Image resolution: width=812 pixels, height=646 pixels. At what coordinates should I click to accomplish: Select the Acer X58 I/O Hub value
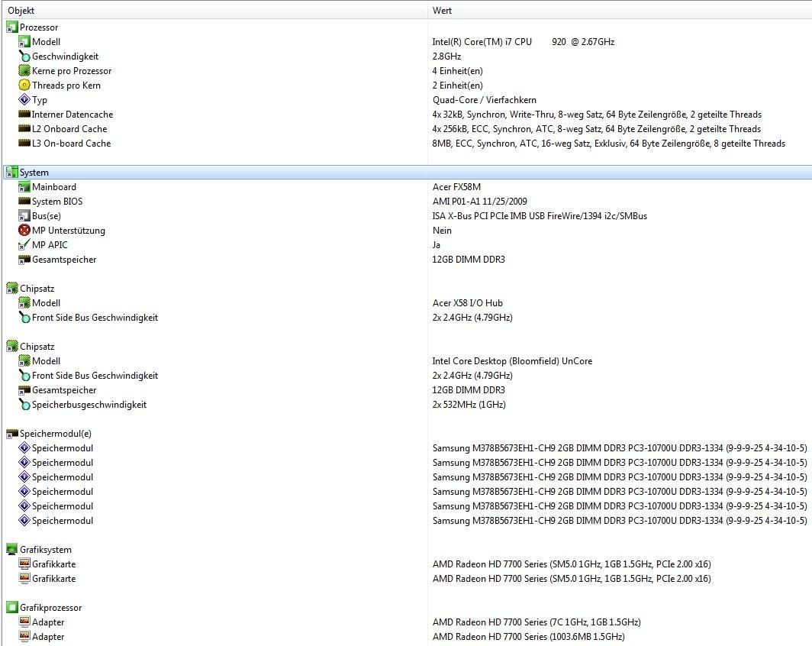468,303
